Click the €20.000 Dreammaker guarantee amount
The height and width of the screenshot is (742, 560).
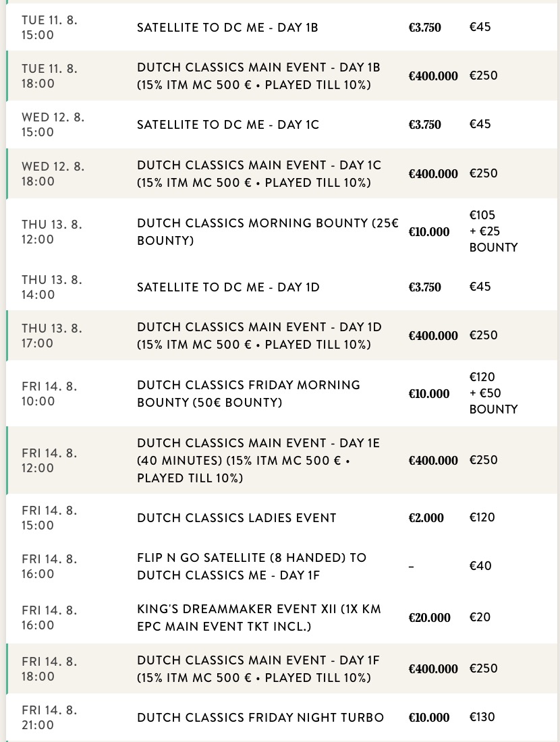tap(429, 617)
